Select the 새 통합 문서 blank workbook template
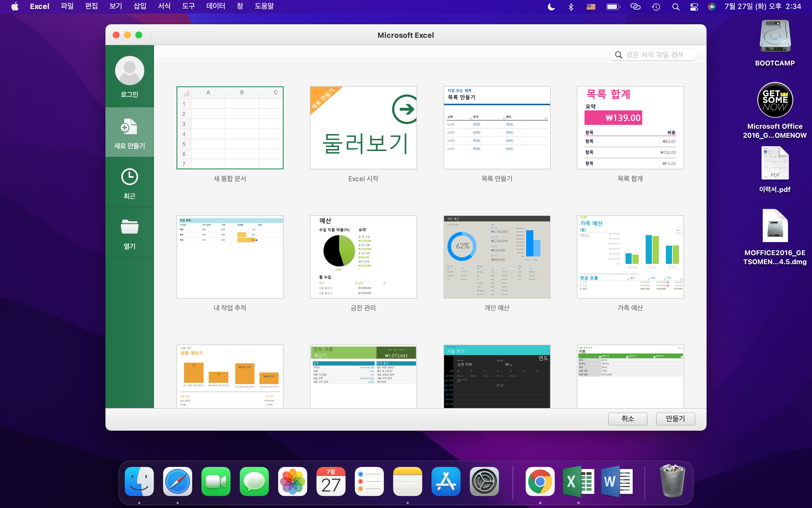Screen dimensions: 812x508 pyautogui.click(x=230, y=128)
